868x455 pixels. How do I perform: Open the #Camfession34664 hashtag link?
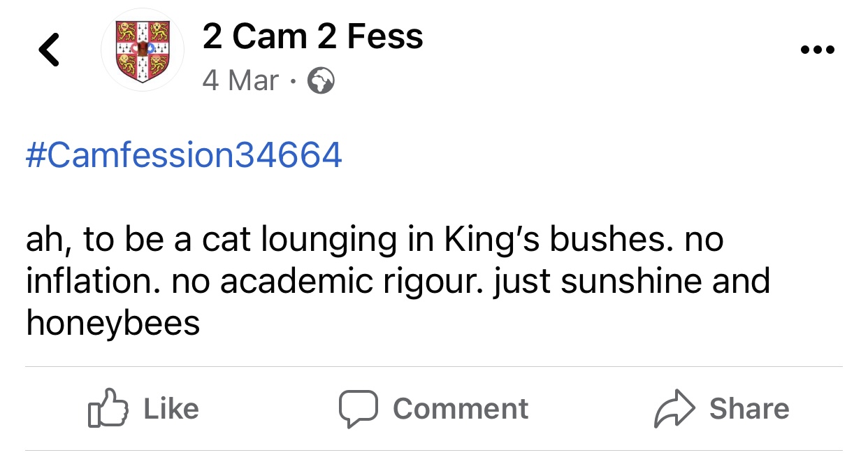[185, 154]
